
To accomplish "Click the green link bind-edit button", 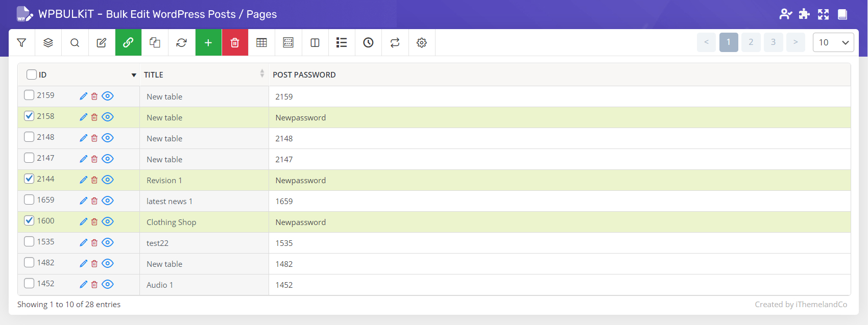I will (128, 43).
